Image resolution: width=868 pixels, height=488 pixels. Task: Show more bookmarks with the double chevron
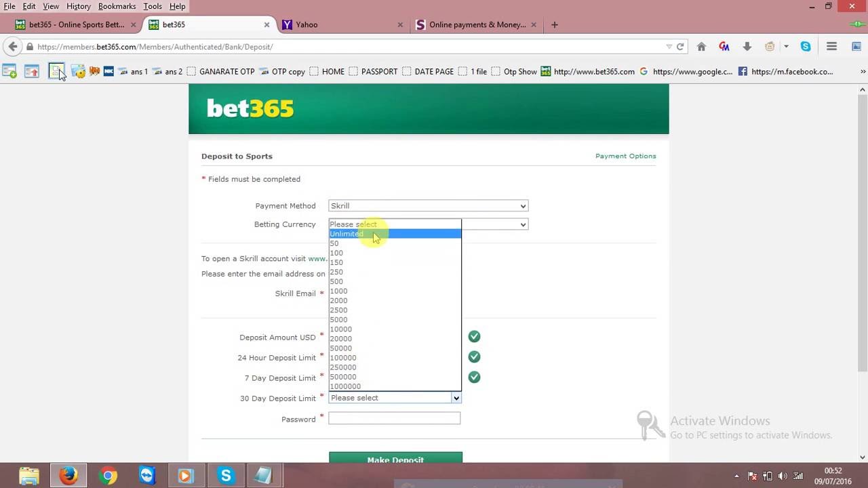click(863, 71)
